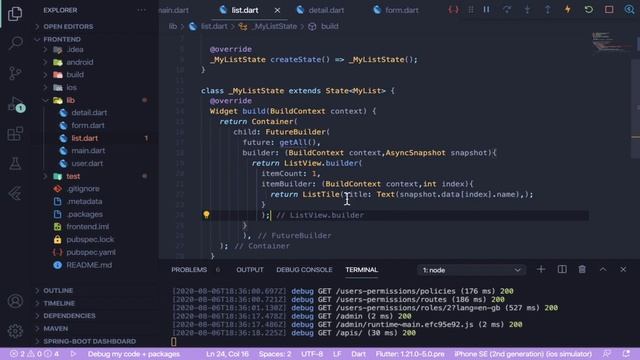
Task: Open the Source Control view icon
Action: pos(15,73)
